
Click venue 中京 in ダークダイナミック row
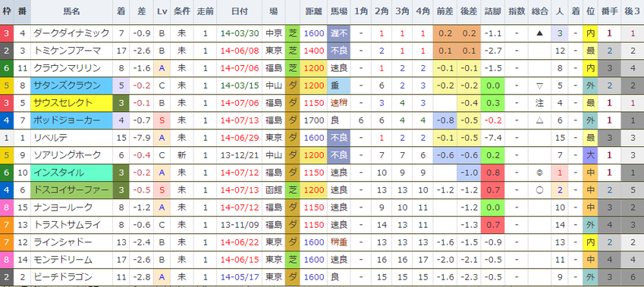[274, 33]
